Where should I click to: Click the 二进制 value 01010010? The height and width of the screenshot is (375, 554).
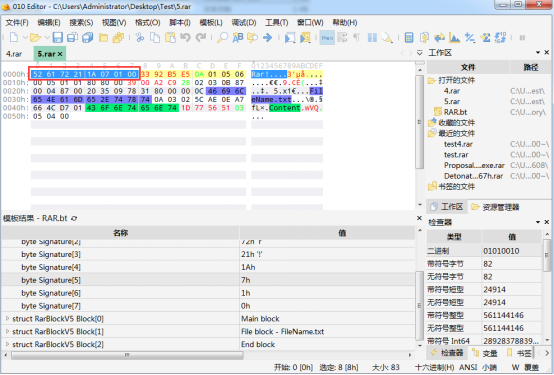(501, 251)
